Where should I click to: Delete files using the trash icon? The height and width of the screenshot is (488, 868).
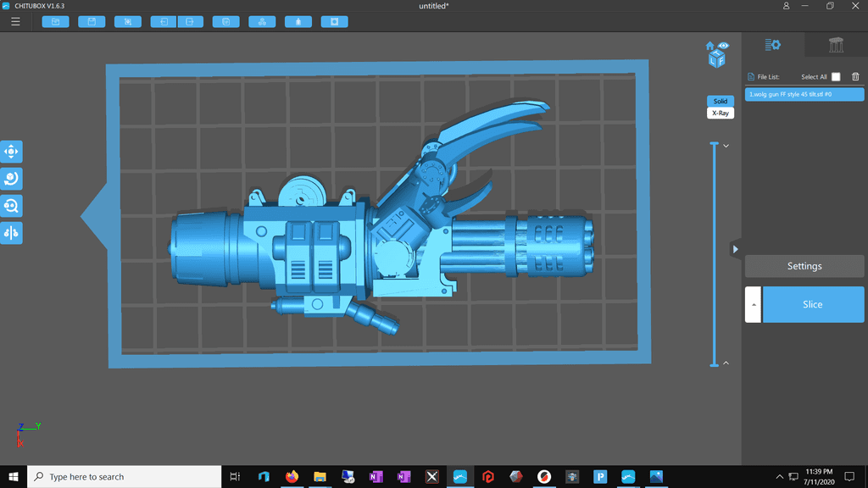pos(855,76)
